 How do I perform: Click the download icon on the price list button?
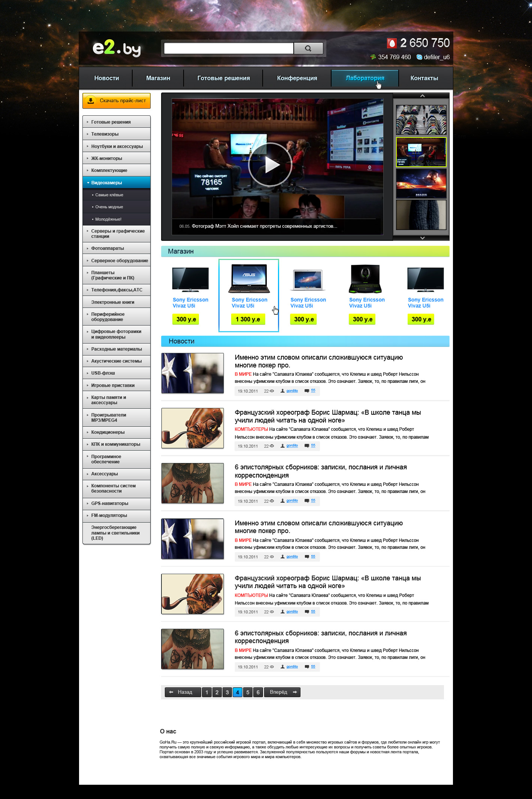click(x=91, y=100)
